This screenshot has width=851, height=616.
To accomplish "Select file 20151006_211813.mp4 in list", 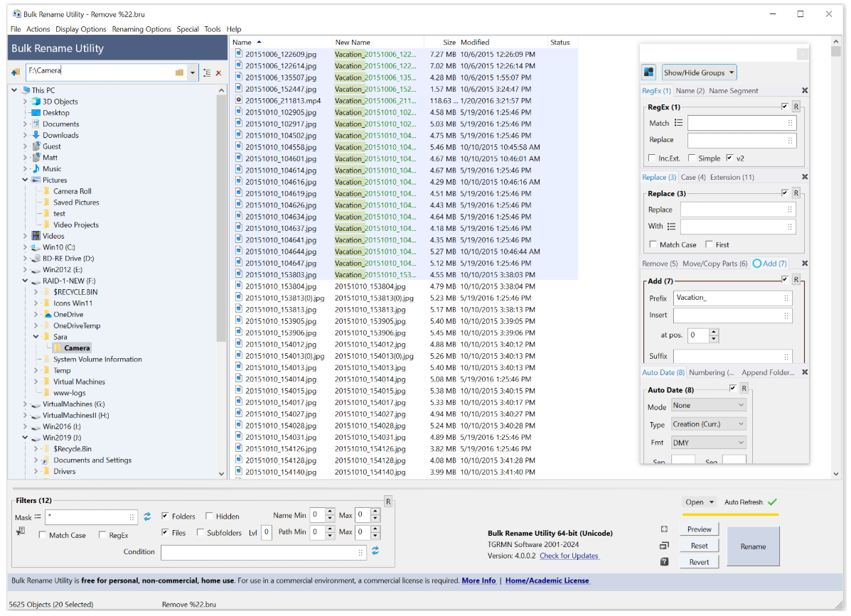I will click(x=283, y=101).
